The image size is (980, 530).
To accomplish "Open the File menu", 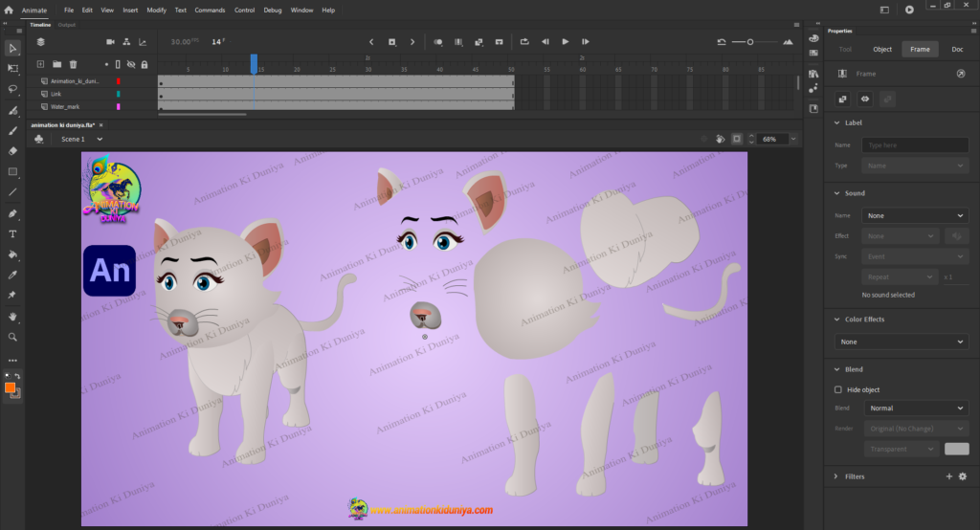I will 69,10.
